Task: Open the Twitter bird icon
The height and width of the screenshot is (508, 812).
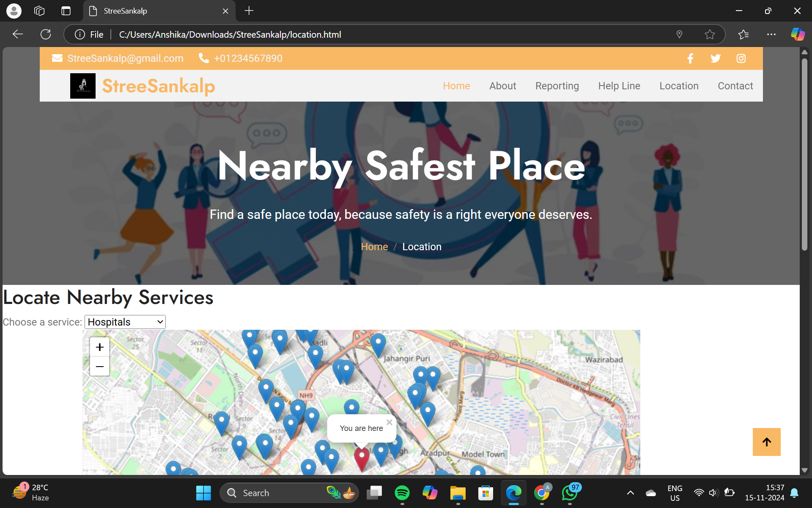Action: [x=716, y=58]
